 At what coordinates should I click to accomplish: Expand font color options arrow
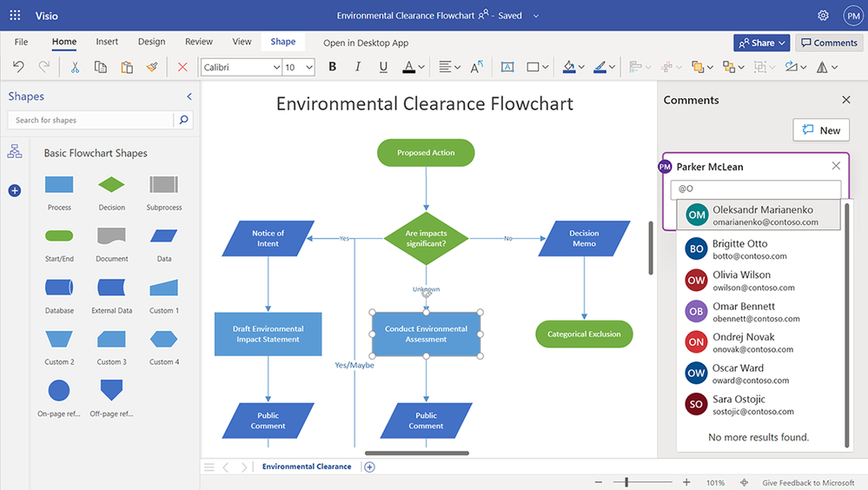[x=421, y=67]
